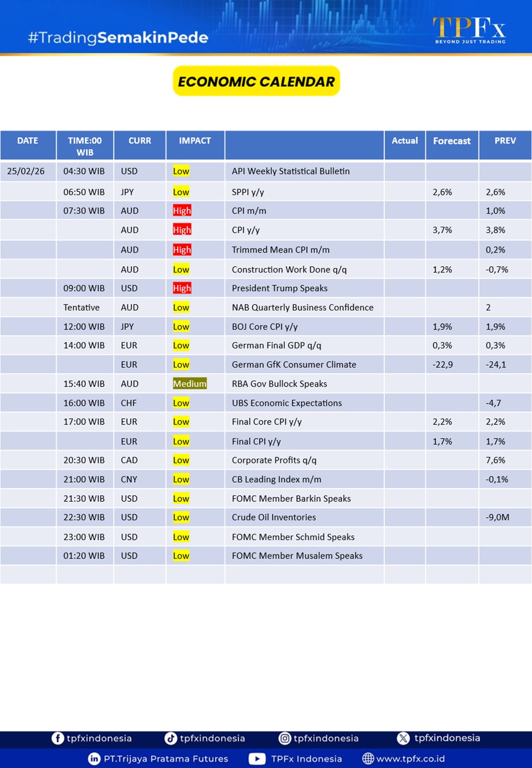This screenshot has height=768, width=532.
Task: Click the Instagram icon in footer
Action: [x=284, y=738]
